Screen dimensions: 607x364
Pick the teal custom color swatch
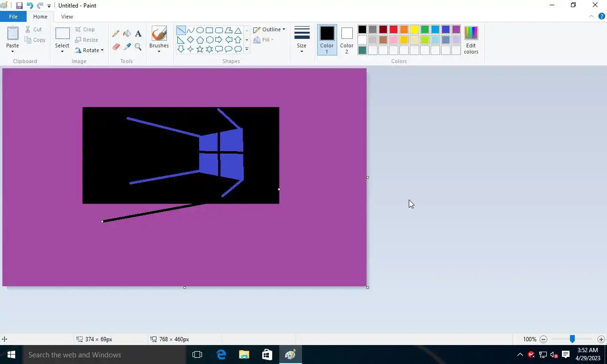click(362, 50)
